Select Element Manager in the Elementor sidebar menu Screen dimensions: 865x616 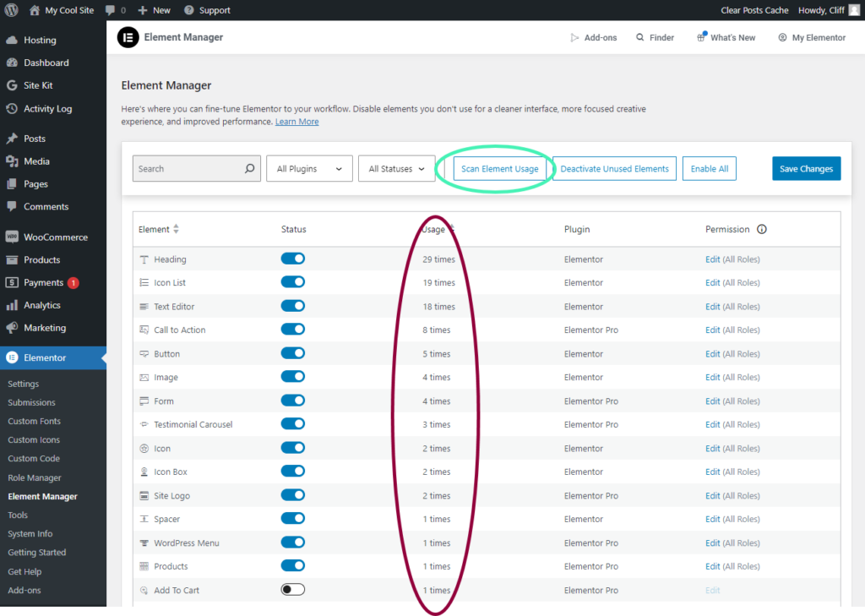[x=42, y=496]
